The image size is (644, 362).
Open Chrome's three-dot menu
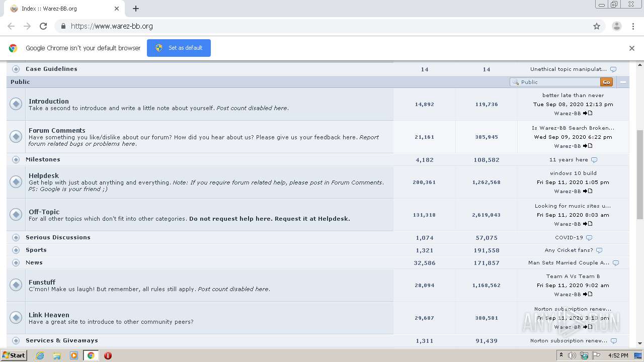tap(633, 26)
